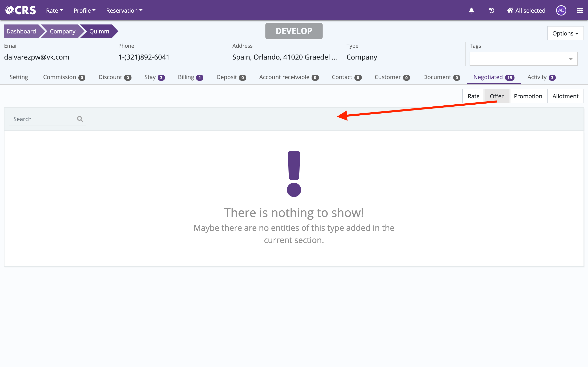Click the notification bell icon

(471, 10)
